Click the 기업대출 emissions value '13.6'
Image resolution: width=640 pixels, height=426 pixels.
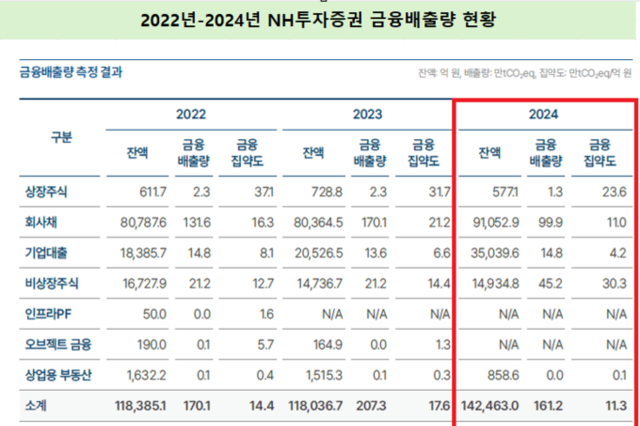[x=376, y=253]
